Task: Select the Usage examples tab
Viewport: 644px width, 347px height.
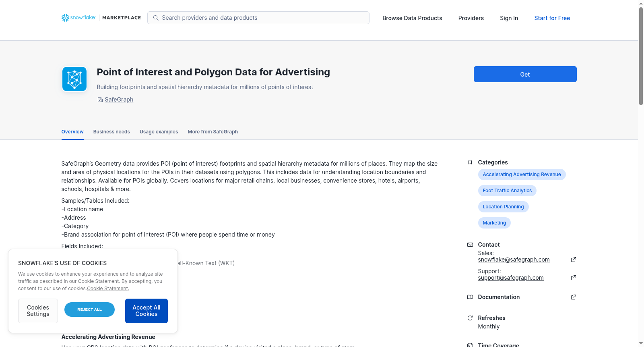Action: click(159, 132)
